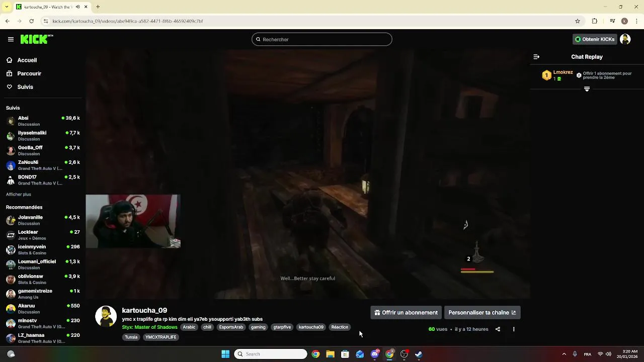This screenshot has height=362, width=644.
Task: Click Personnaliser ta chaîne button
Action: (x=482, y=312)
